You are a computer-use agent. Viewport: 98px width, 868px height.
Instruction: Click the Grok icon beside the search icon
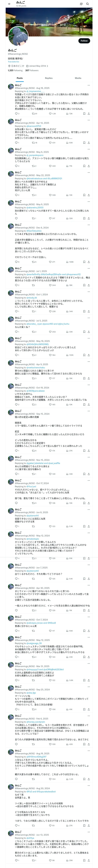[81, 4]
